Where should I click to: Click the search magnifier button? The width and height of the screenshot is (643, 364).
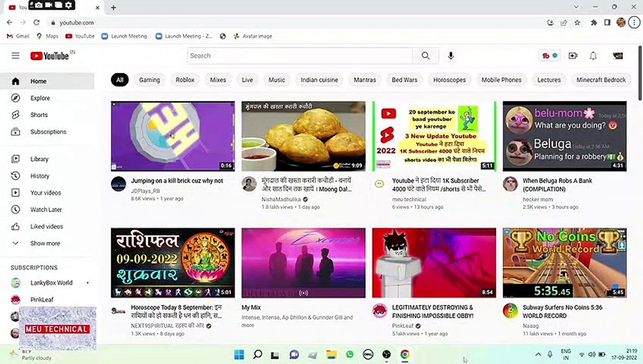(426, 56)
